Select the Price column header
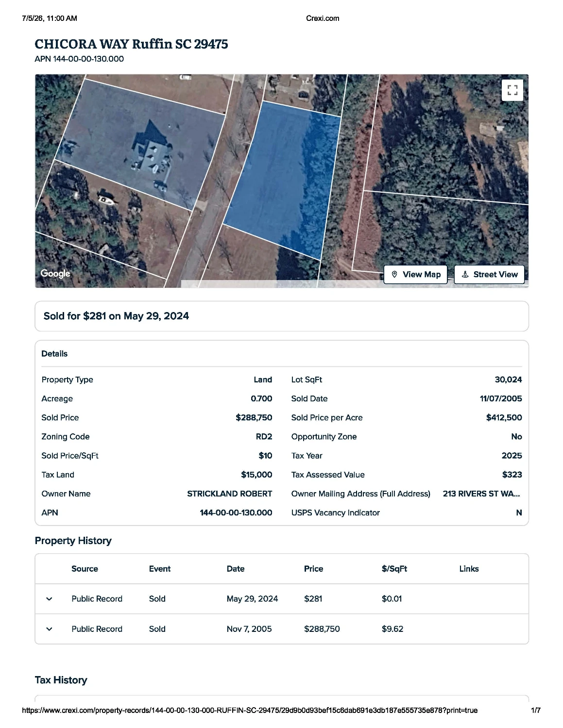 tap(313, 569)
